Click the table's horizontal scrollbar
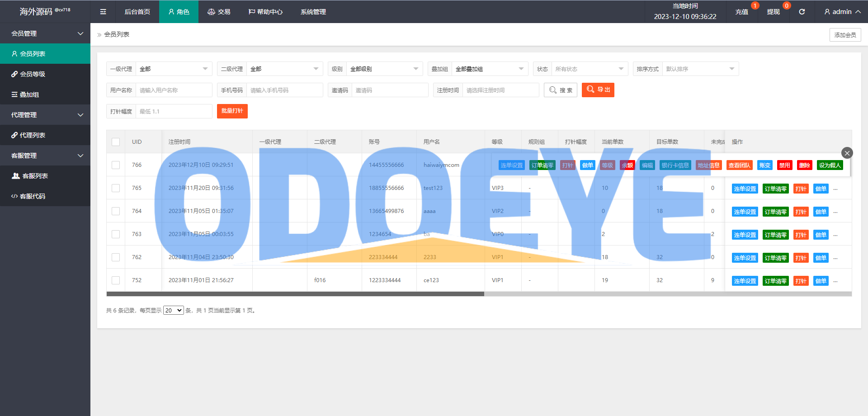868x416 pixels. 295,294
